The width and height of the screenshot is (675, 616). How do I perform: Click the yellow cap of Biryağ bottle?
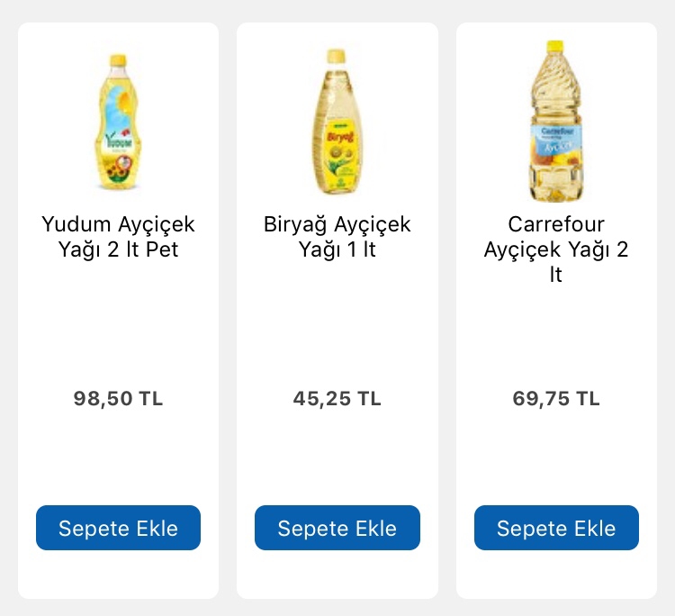[x=336, y=56]
